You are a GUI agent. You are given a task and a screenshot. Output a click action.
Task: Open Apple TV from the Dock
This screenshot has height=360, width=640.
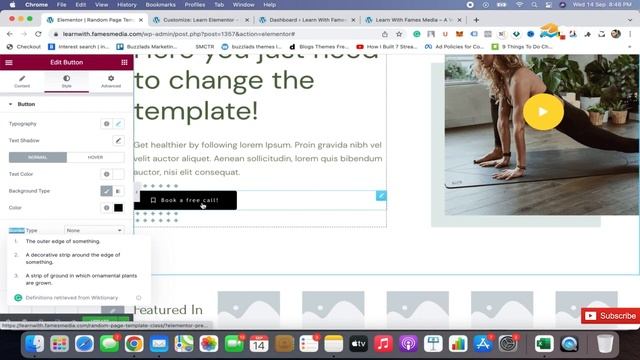[358, 344]
